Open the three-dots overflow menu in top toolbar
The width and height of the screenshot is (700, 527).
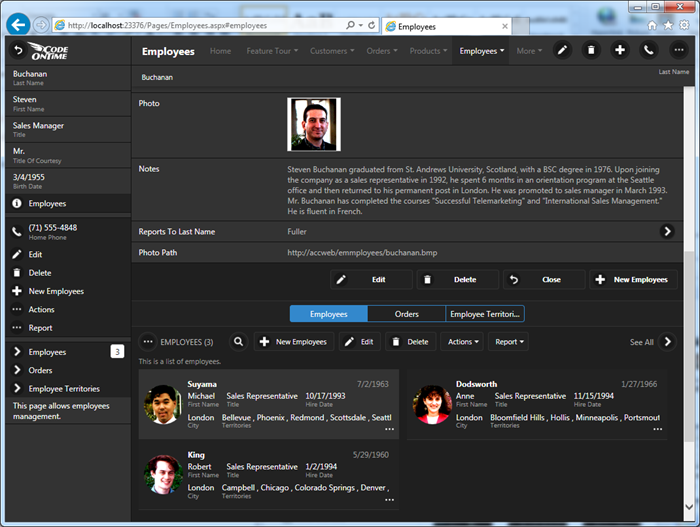(679, 50)
